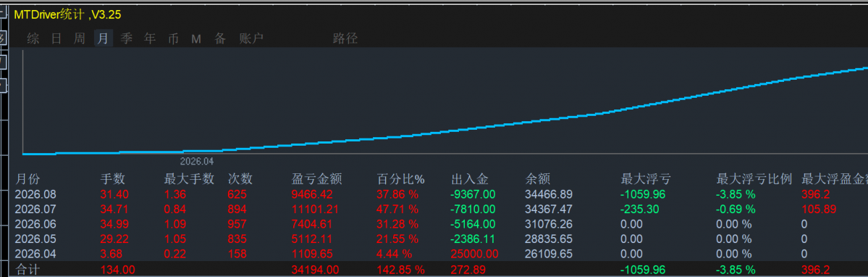Image resolution: width=868 pixels, height=277 pixels.
Task: Click balance value 34466.89
Action: point(549,194)
